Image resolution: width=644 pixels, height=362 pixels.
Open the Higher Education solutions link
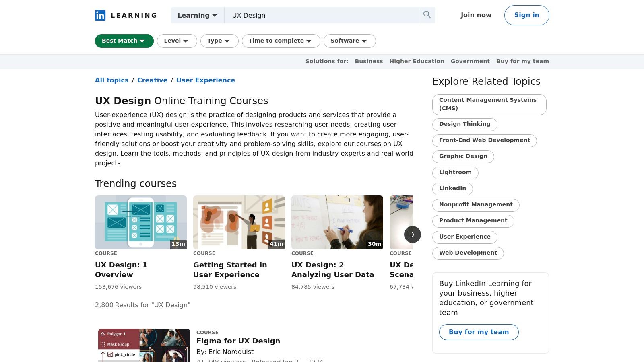(417, 61)
